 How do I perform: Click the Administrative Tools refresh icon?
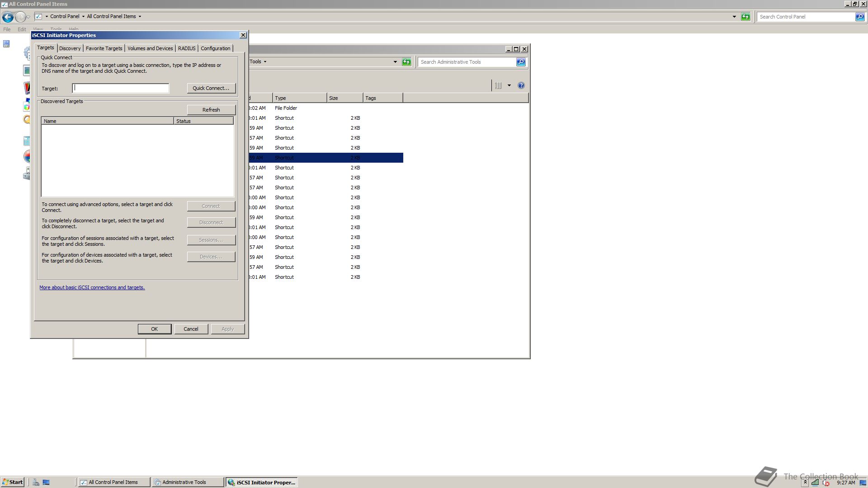click(406, 62)
